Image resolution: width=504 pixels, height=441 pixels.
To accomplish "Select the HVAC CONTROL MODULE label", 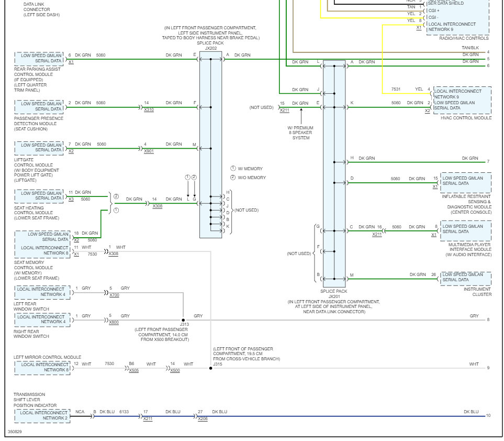I will [x=466, y=118].
